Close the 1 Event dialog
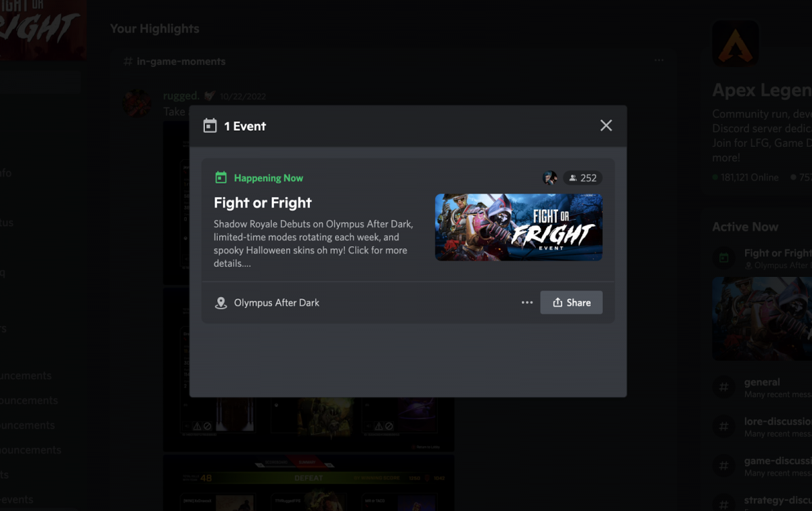The width and height of the screenshot is (812, 511). pyautogui.click(x=606, y=125)
